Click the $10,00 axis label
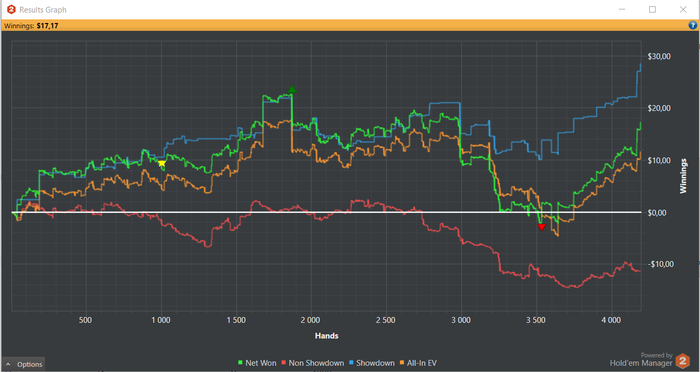Image resolution: width=700 pixels, height=372 pixels. [659, 160]
